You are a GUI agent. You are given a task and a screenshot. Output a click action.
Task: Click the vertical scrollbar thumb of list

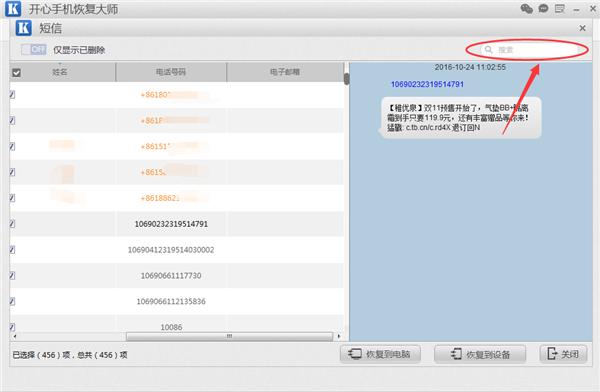pyautogui.click(x=346, y=79)
